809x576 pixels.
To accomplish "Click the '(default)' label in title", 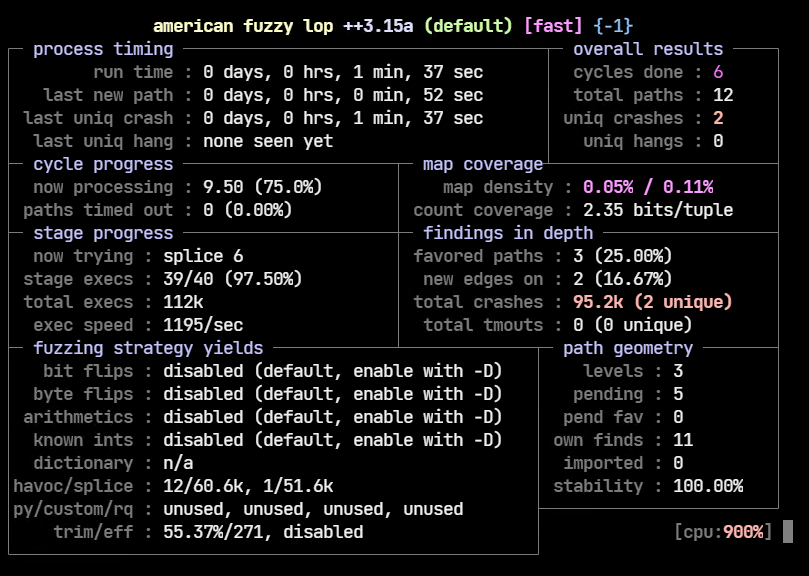I will tap(468, 26).
